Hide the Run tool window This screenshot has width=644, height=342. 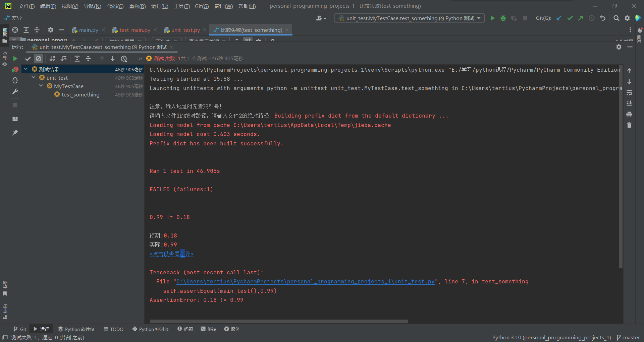[630, 47]
